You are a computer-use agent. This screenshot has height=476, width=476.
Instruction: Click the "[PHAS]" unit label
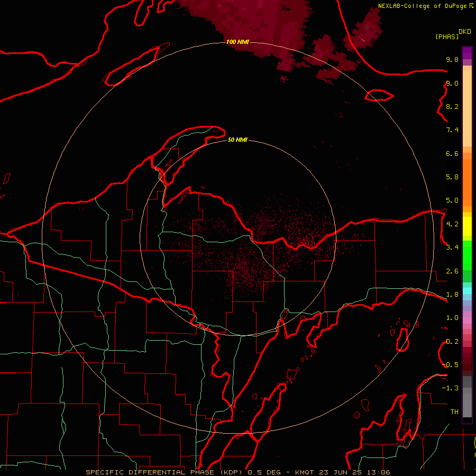tap(447, 37)
